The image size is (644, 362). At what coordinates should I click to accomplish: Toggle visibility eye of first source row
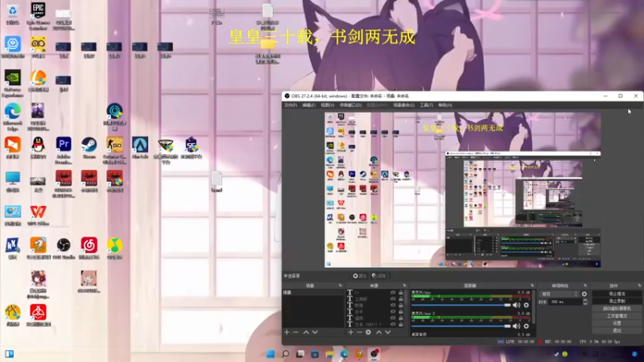click(393, 293)
